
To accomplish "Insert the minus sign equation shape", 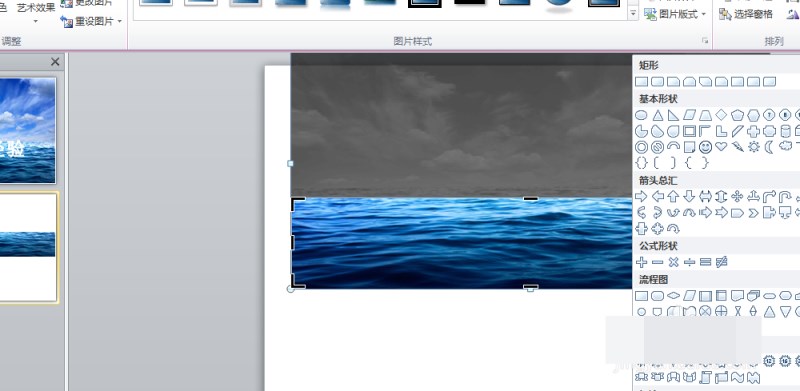I will [x=658, y=262].
